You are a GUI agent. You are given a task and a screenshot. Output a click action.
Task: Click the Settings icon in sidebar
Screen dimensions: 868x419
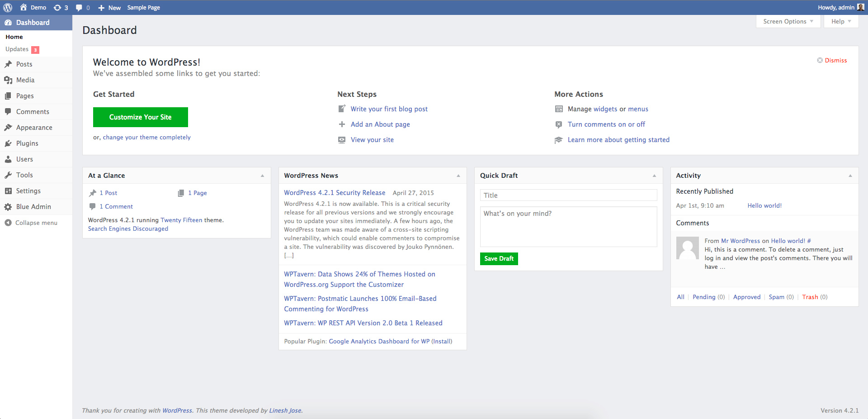8,191
